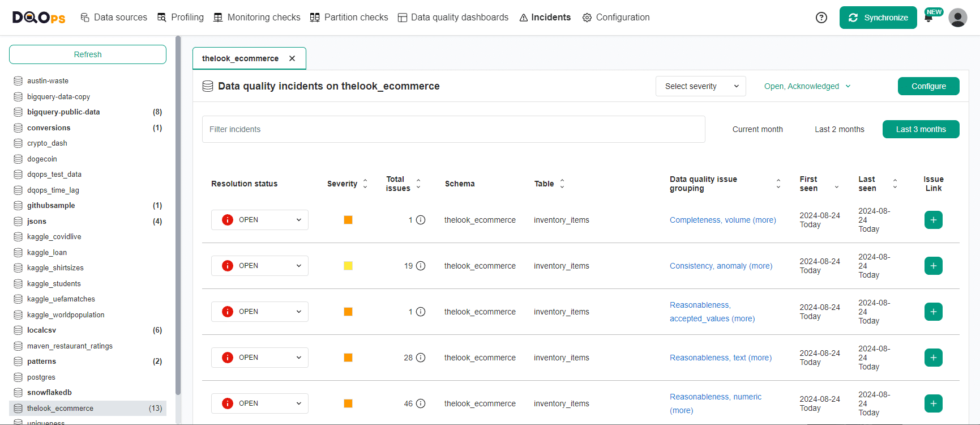
Task: Click orange severity square of Reasonableness, text row
Action: coord(348,358)
